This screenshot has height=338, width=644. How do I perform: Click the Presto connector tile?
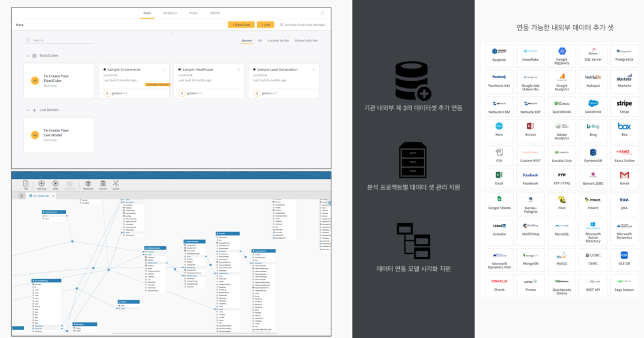530,286
